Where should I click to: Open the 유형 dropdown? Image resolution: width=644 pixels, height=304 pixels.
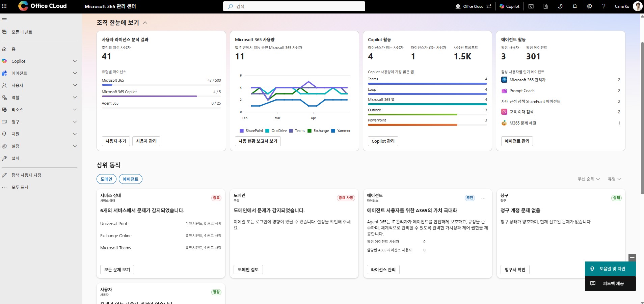click(614, 179)
